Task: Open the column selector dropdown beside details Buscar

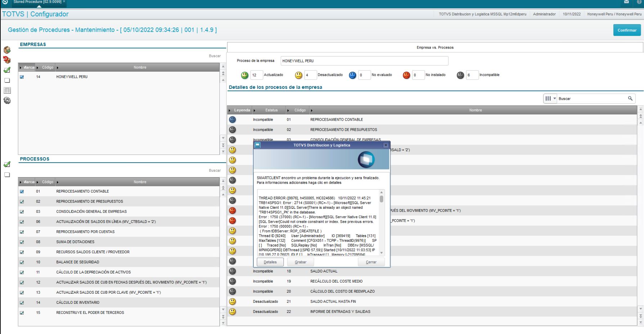Action: (550, 98)
